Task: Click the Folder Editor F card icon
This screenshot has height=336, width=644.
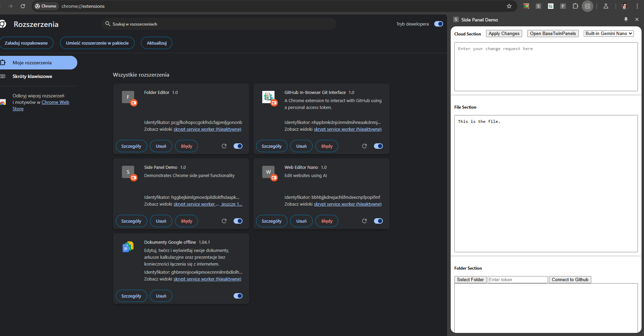Action: (128, 97)
